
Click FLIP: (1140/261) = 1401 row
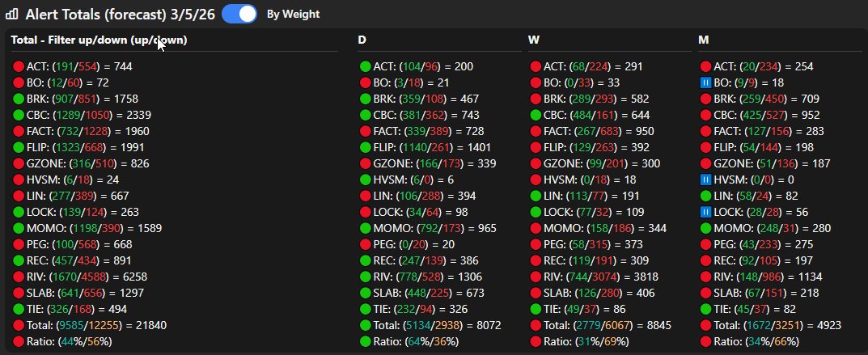426,148
